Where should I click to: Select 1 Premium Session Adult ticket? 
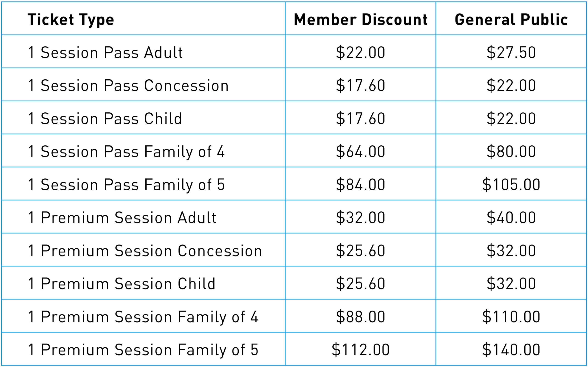tap(122, 217)
